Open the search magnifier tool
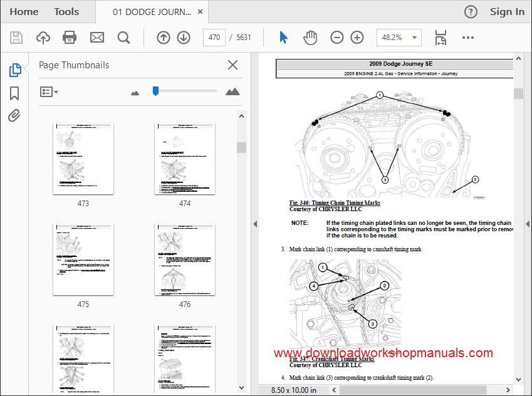Viewport: 532px width, 396px height. [x=124, y=38]
